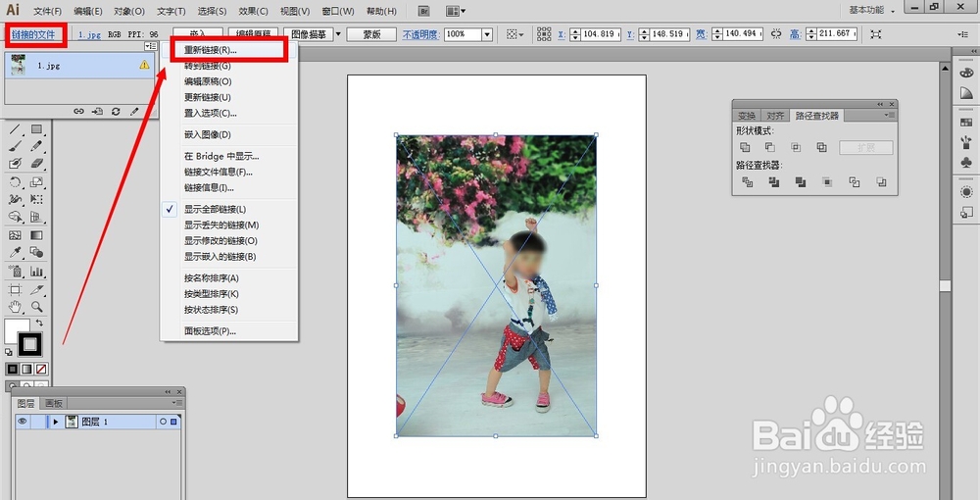
Task: Select the Zoom tool
Action: (x=37, y=307)
